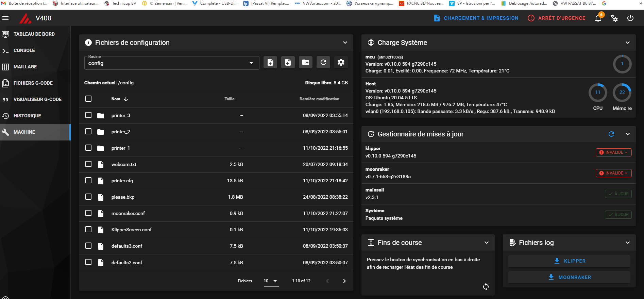The height and width of the screenshot is (299, 644).
Task: Select the printer_1 folder checkbox
Action: coord(88,148)
